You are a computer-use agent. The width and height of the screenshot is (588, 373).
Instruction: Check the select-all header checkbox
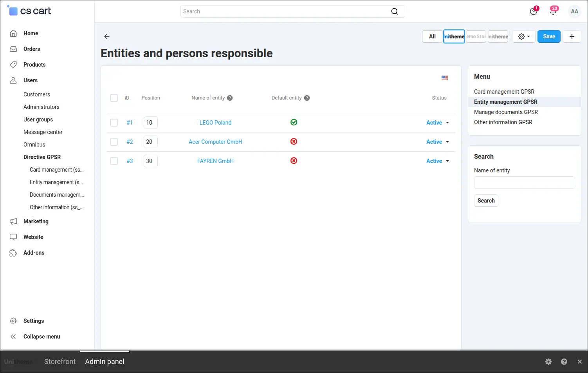[114, 98]
